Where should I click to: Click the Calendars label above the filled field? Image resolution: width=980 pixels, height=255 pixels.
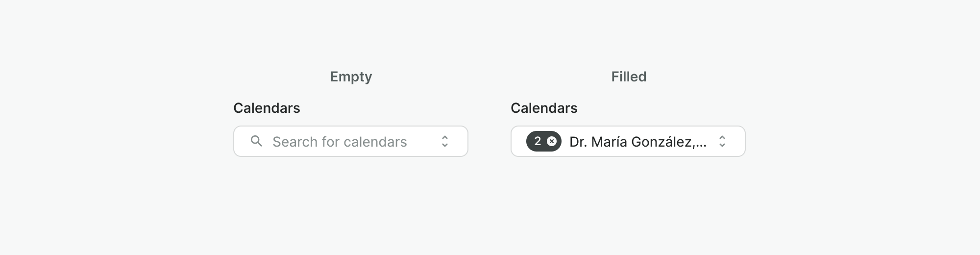[544, 108]
